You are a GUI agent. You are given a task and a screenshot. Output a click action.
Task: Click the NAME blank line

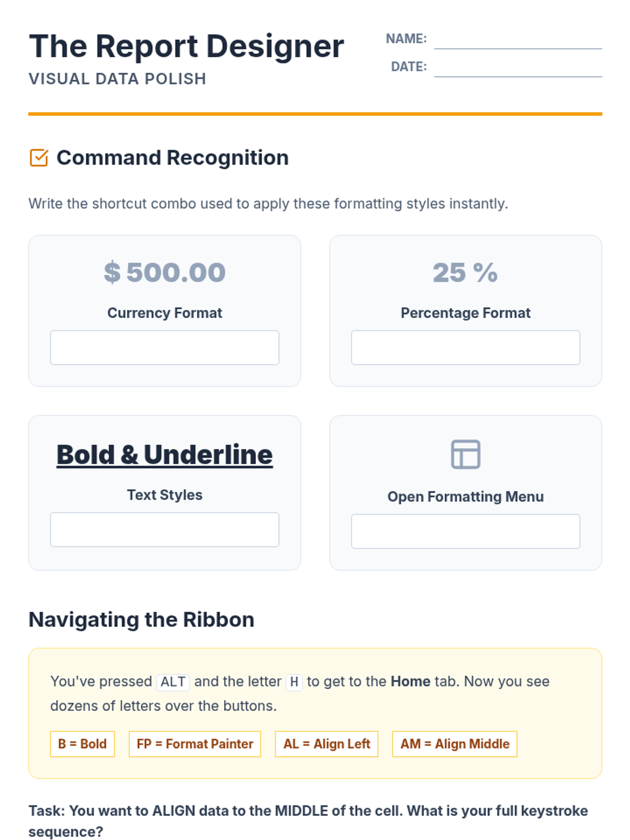point(518,41)
